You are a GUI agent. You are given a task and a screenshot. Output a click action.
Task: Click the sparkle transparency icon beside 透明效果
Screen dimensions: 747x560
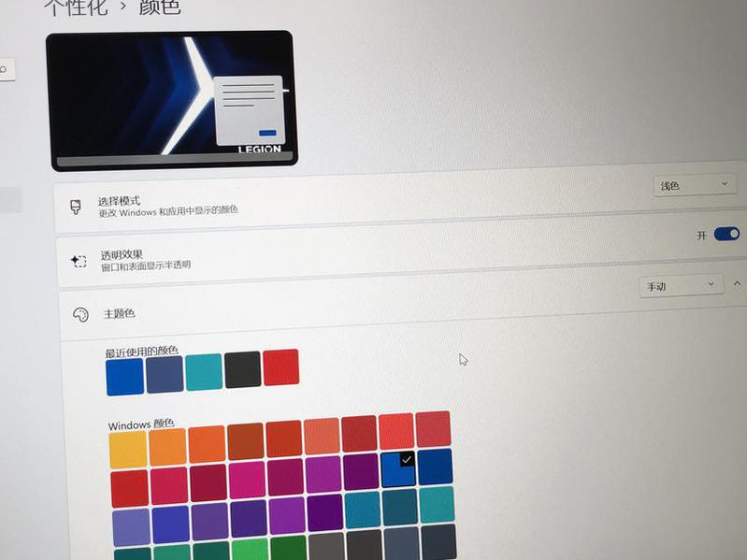pyautogui.click(x=79, y=261)
